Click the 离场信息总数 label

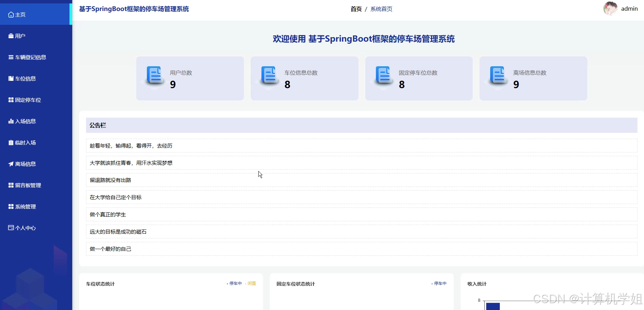click(530, 73)
